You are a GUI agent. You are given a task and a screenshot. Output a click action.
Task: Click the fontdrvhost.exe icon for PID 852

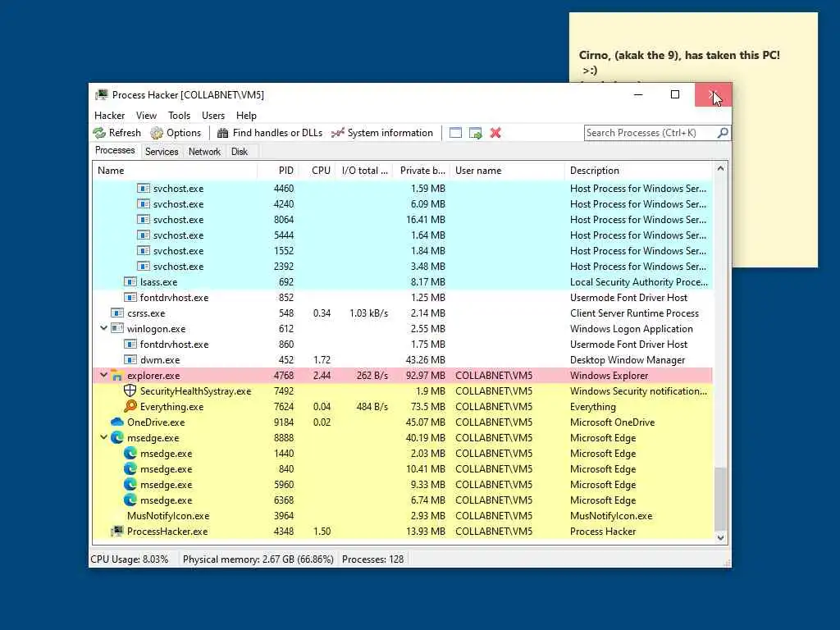130,297
